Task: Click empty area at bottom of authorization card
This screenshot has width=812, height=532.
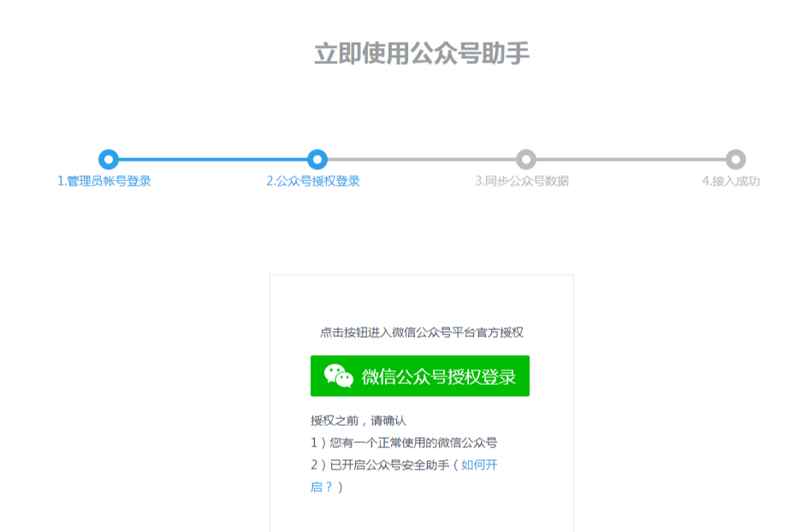Action: click(421, 513)
